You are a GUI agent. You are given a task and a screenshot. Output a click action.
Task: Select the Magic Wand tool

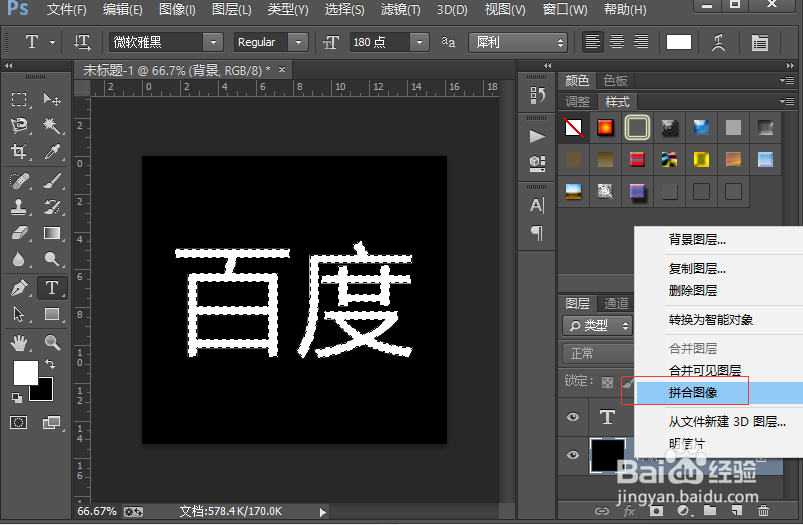pyautogui.click(x=52, y=125)
